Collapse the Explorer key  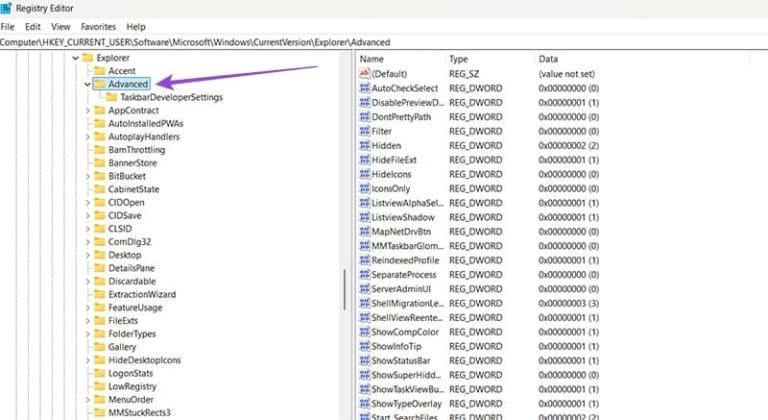[75, 58]
